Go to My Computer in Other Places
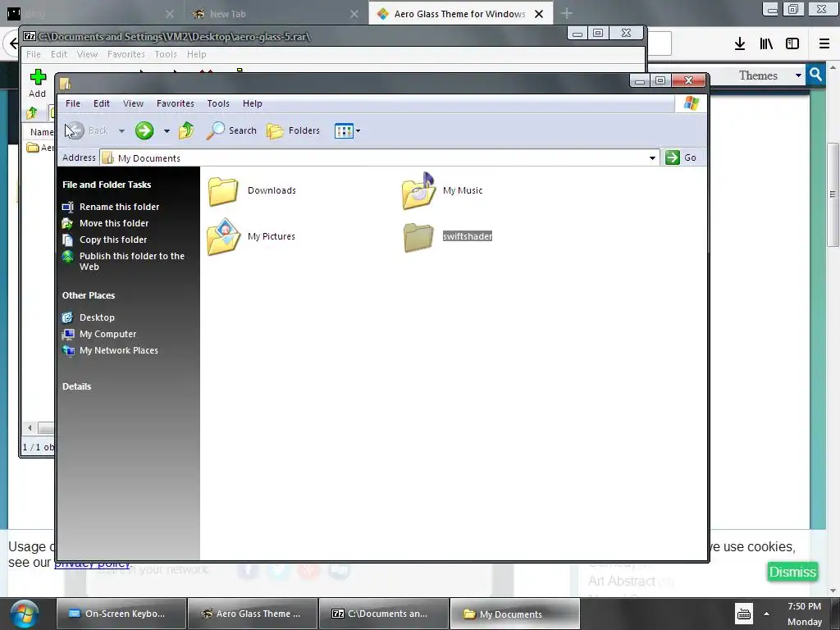The image size is (840, 630). [107, 334]
